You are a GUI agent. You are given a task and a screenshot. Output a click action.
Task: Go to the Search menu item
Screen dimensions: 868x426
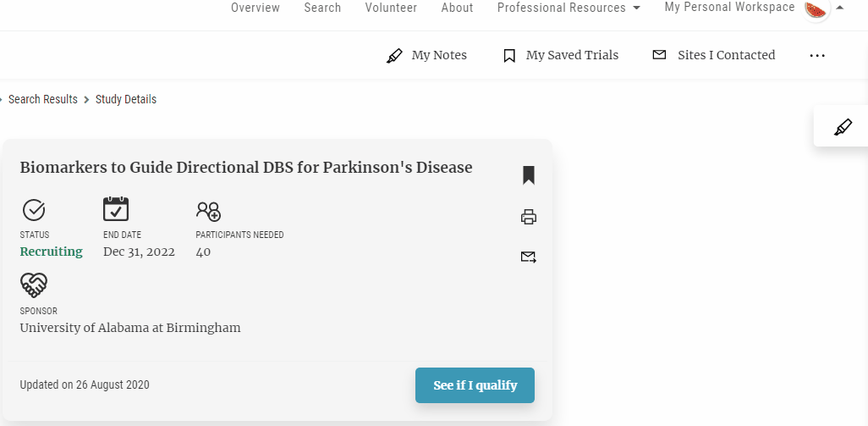(x=322, y=8)
